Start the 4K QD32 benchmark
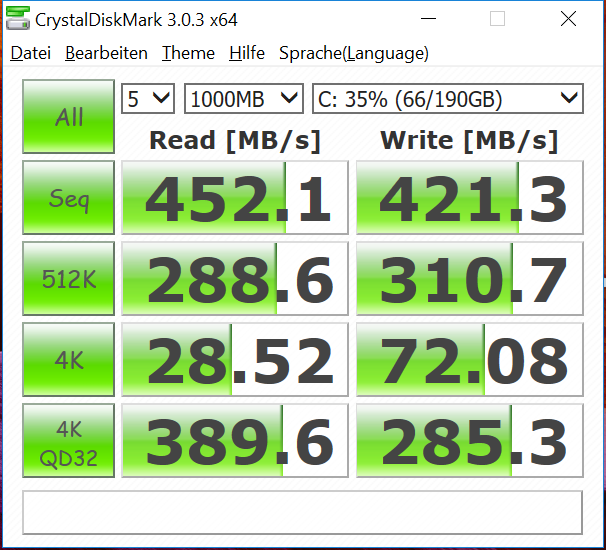Viewport: 606px width, 550px height. pos(68,441)
